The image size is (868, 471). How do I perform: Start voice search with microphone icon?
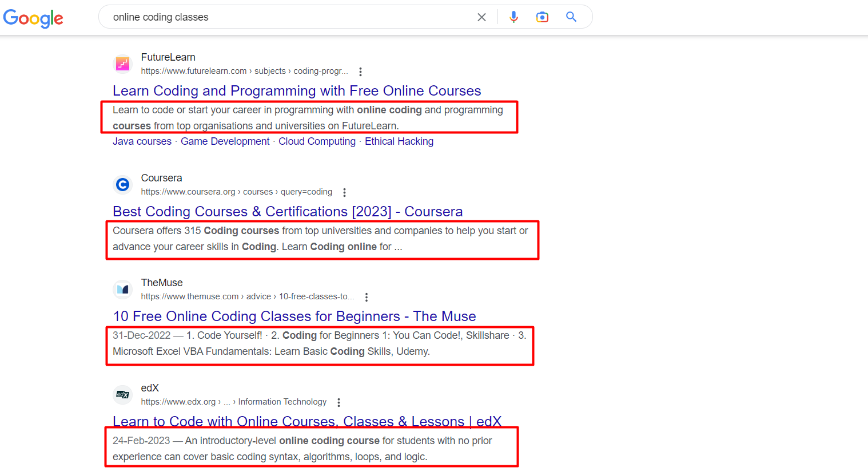point(513,17)
